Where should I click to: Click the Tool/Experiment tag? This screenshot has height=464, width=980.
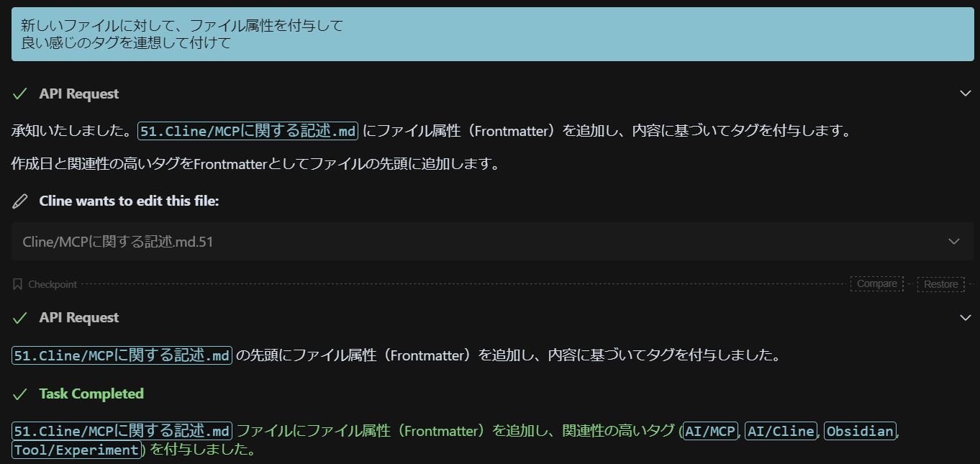[76, 450]
